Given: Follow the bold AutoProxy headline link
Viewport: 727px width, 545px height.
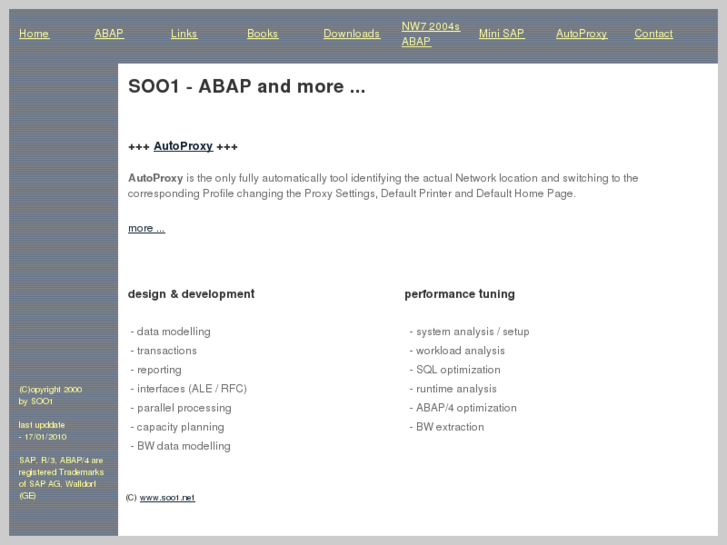Looking at the screenshot, I should 183,146.
